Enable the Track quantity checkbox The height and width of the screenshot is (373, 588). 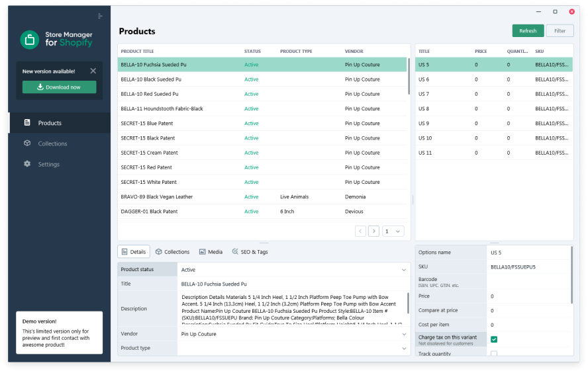click(494, 353)
